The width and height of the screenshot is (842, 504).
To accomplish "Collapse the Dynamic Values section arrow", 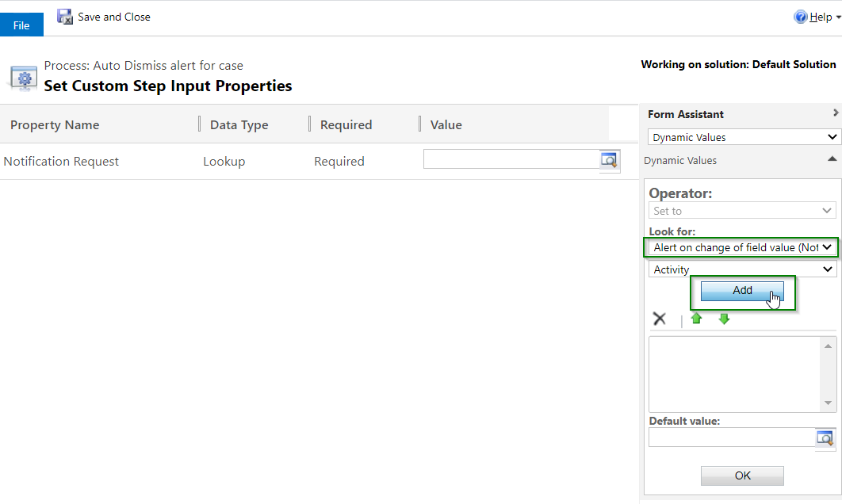I will [832, 158].
